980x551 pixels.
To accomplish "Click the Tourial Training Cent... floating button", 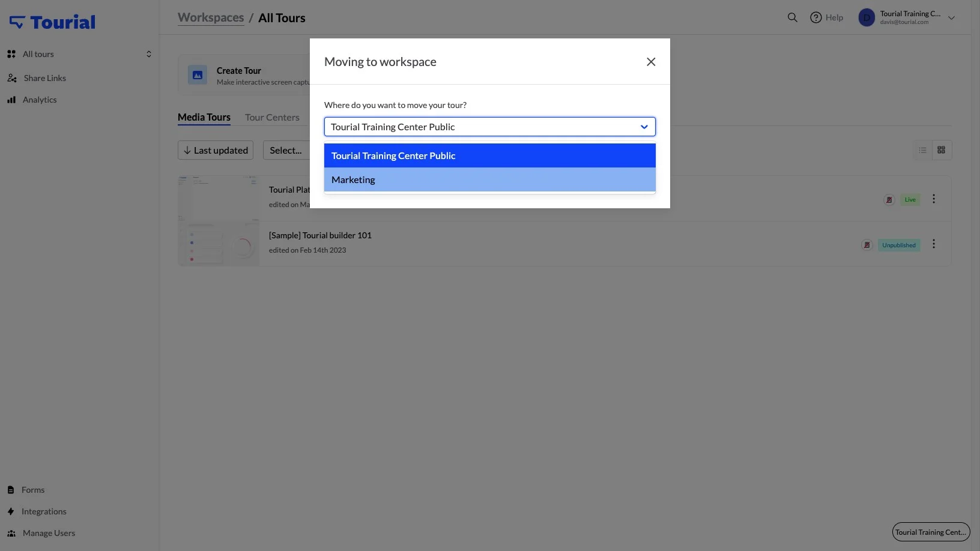I will pos(931,532).
